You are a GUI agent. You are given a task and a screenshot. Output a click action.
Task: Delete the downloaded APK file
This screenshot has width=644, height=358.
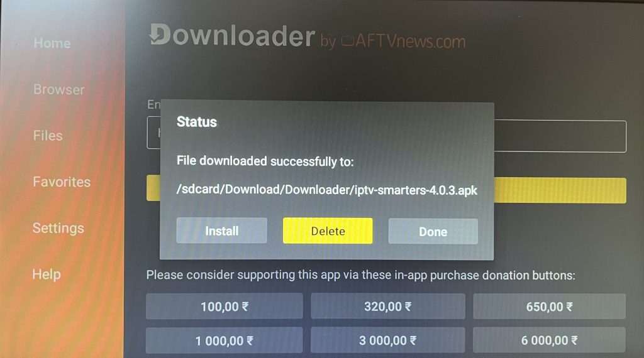pyautogui.click(x=328, y=231)
